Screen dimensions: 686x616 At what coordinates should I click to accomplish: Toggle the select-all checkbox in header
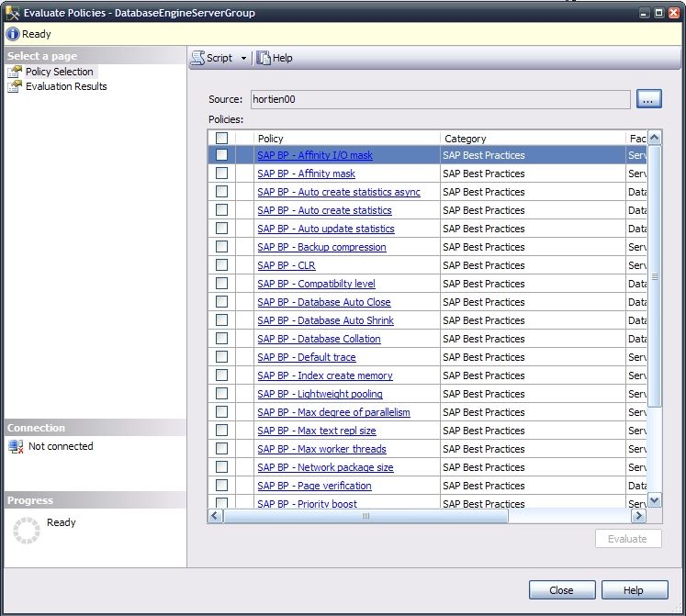coord(221,138)
